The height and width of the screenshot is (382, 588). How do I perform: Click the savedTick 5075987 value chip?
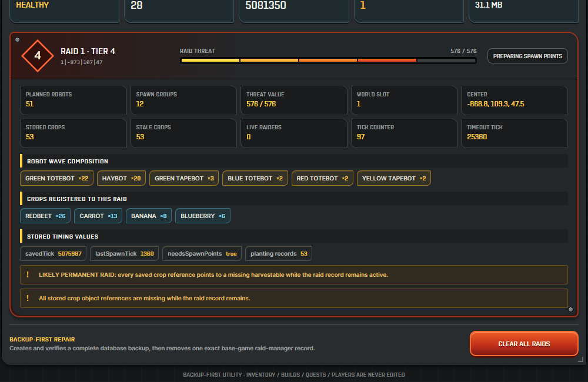point(54,254)
